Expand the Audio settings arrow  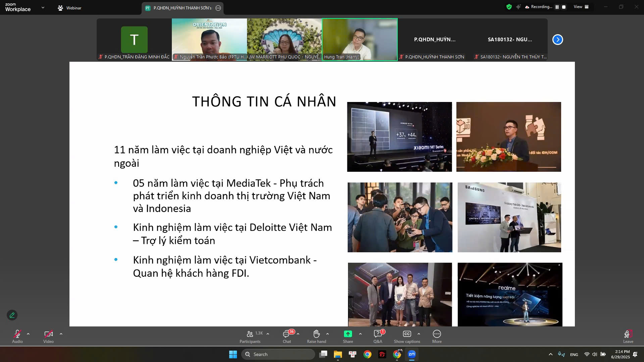(28, 334)
